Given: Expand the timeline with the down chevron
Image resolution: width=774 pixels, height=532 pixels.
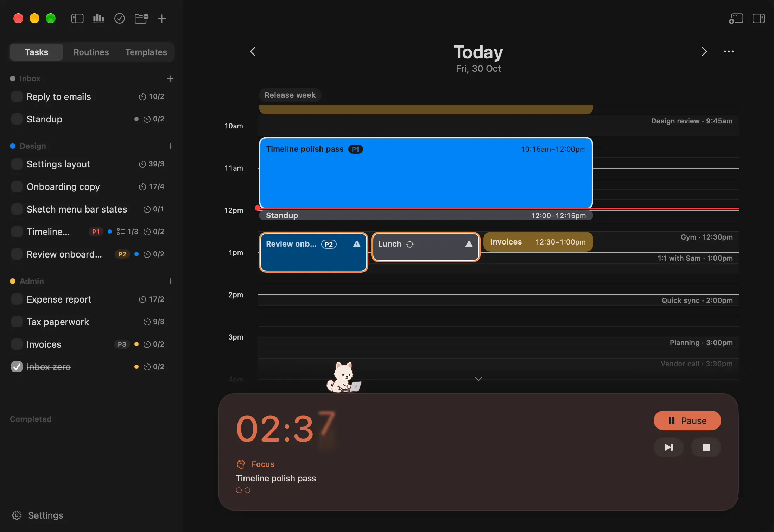Looking at the screenshot, I should [478, 379].
